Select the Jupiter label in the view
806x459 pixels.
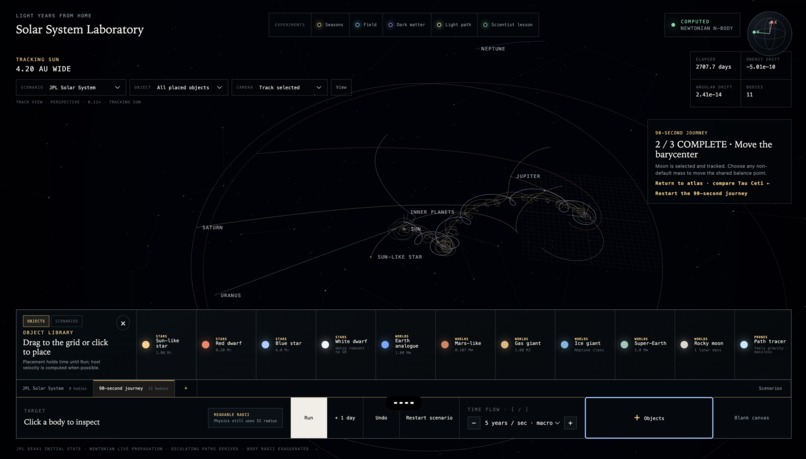(x=528, y=176)
